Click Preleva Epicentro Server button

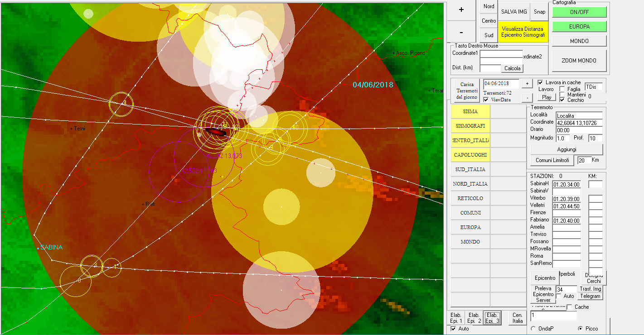543,294
